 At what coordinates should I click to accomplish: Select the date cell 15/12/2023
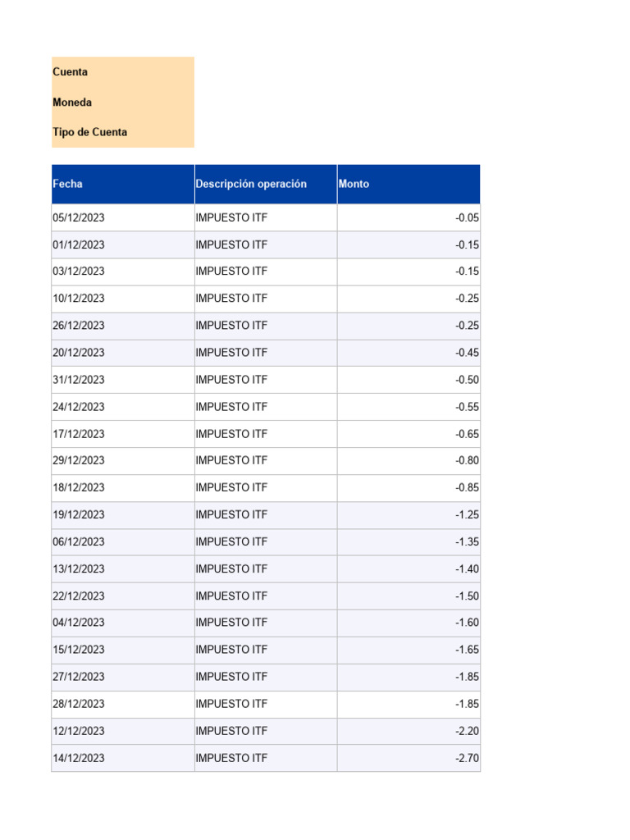click(x=79, y=650)
